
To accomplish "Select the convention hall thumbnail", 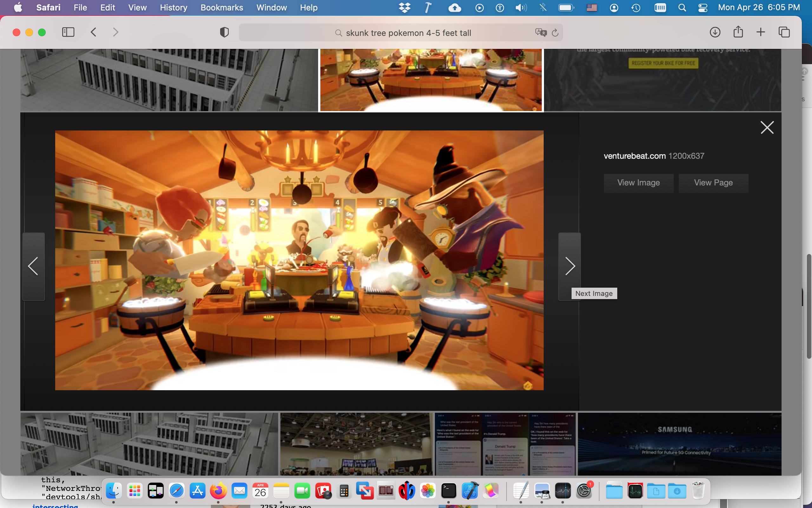I will (x=356, y=444).
